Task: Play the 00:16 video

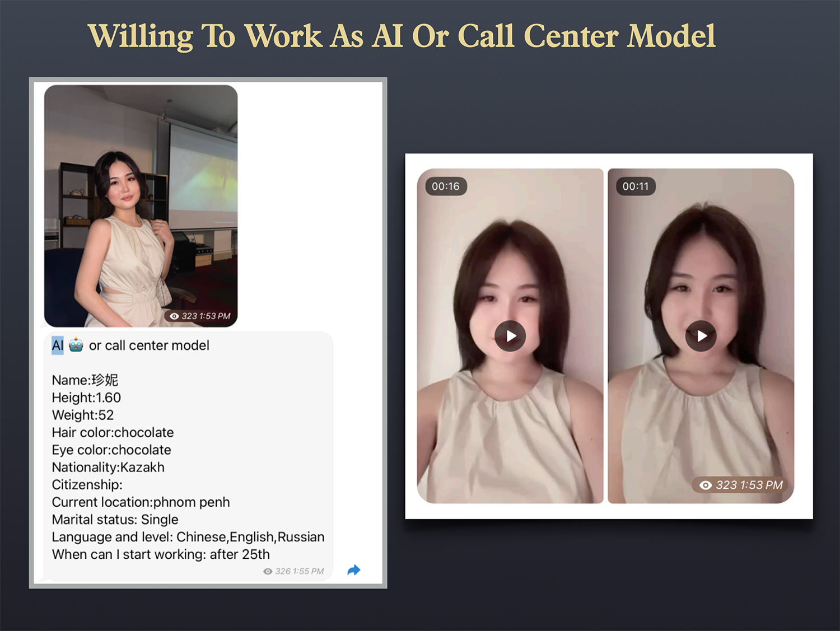Action: click(510, 336)
